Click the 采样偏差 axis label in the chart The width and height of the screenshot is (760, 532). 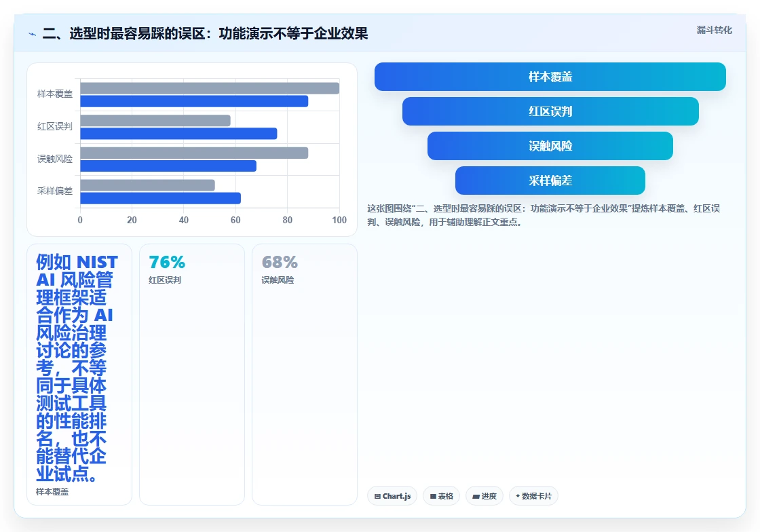click(55, 191)
